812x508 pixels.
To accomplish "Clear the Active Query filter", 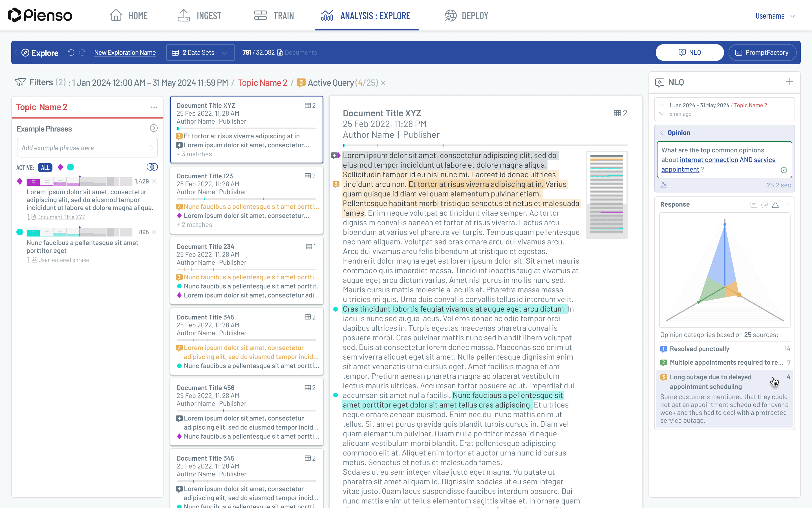I will [383, 83].
